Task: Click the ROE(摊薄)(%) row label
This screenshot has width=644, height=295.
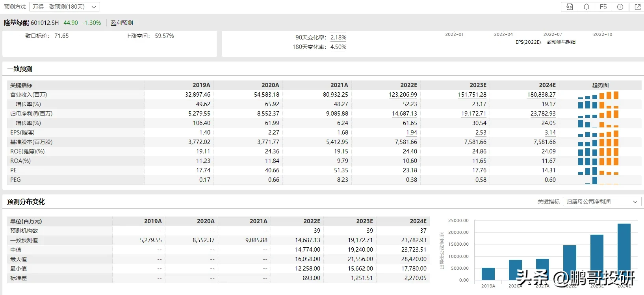Action: click(28, 151)
